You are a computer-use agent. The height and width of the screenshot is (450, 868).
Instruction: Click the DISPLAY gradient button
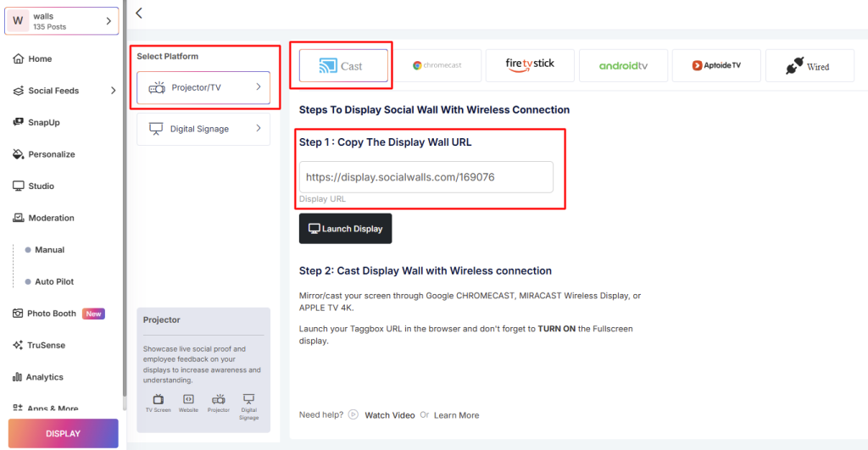(x=63, y=433)
